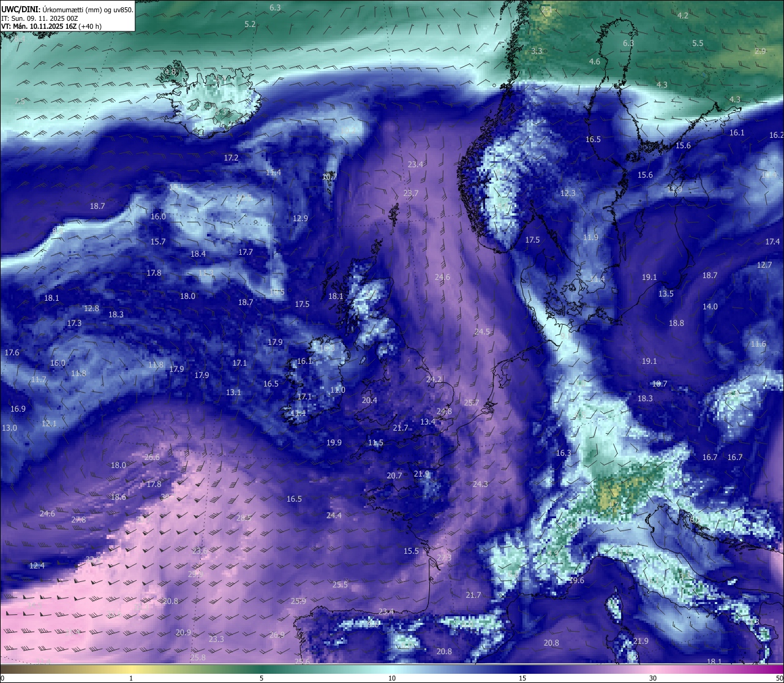Click the UWC/DINI Úrkomumætti title text
Image resolution: width=784 pixels, height=683 pixels.
pyautogui.click(x=67, y=9)
